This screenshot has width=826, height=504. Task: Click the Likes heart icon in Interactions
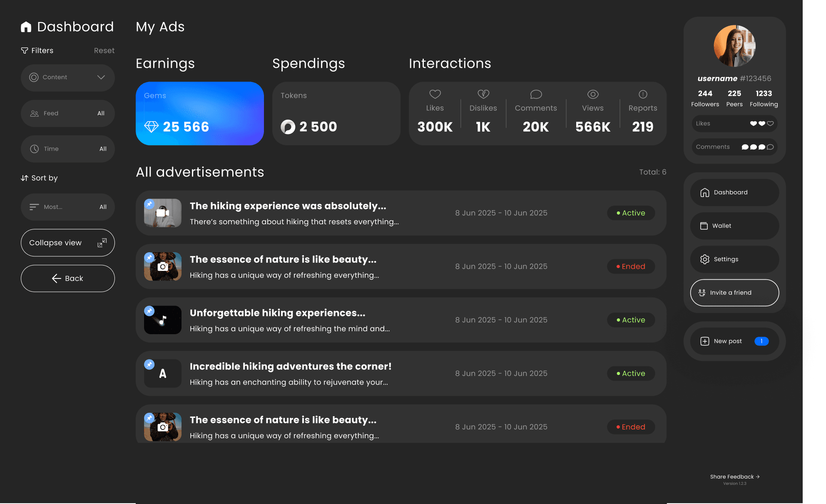[x=435, y=94]
